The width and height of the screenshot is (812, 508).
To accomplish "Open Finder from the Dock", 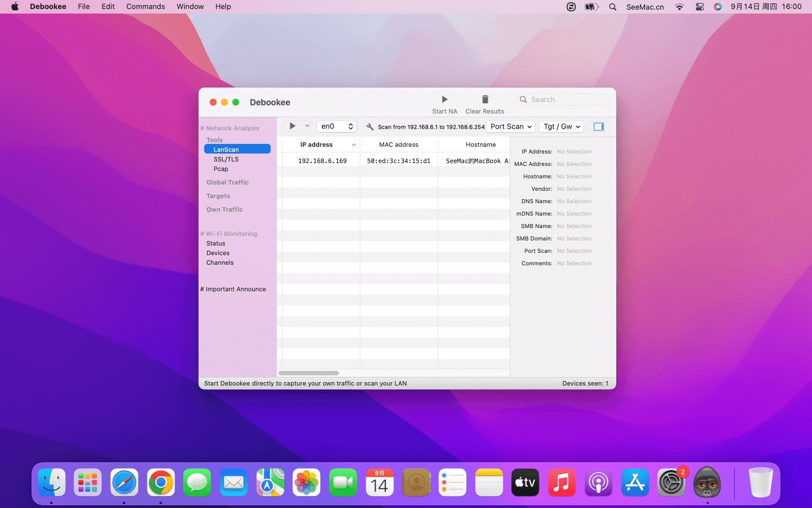I will pyautogui.click(x=52, y=483).
